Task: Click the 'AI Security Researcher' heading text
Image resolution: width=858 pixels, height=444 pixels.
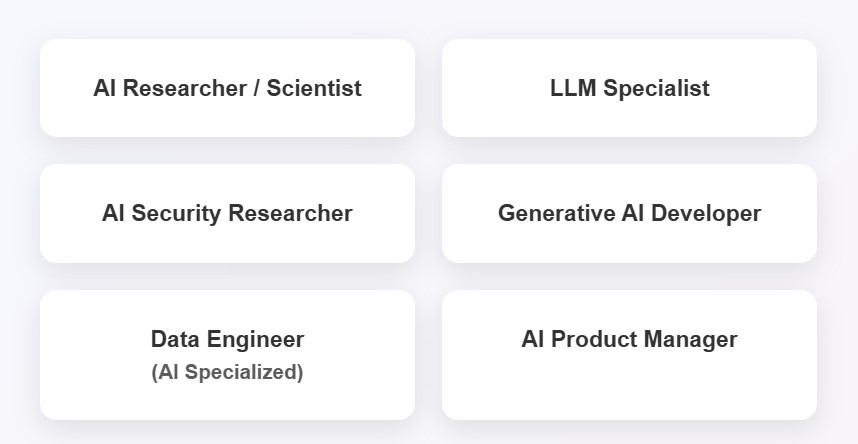Action: 227,214
